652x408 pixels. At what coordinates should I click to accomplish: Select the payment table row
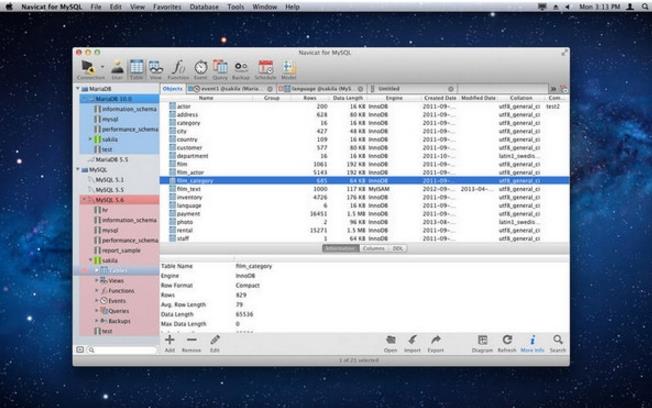pyautogui.click(x=364, y=214)
